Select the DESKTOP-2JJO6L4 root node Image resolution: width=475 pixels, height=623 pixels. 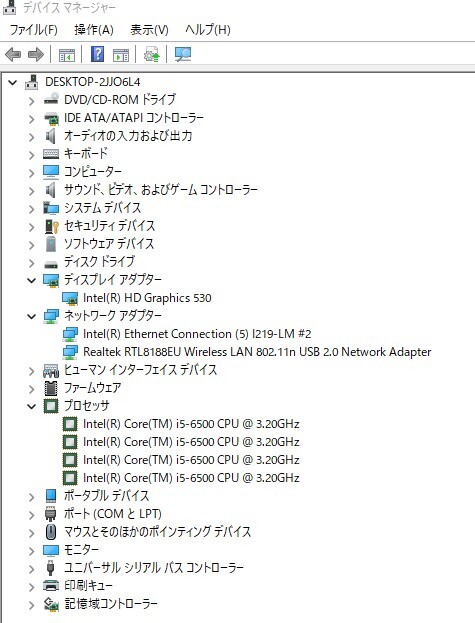point(93,82)
